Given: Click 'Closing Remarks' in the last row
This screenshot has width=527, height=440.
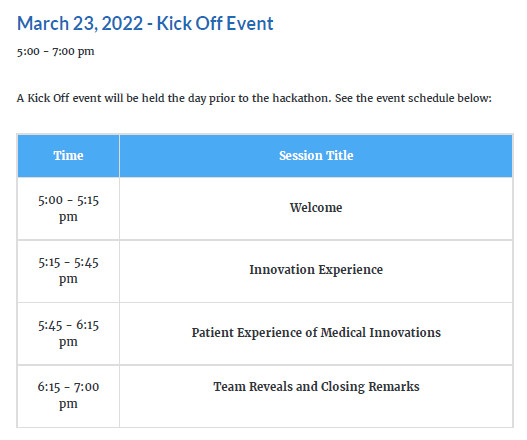Looking at the screenshot, I should 370,387.
